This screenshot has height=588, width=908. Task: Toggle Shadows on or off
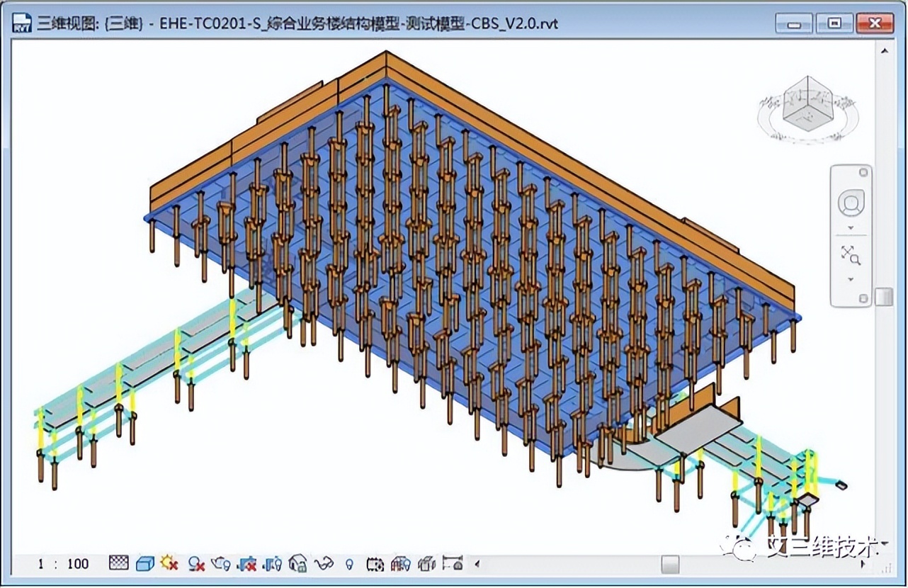(196, 563)
